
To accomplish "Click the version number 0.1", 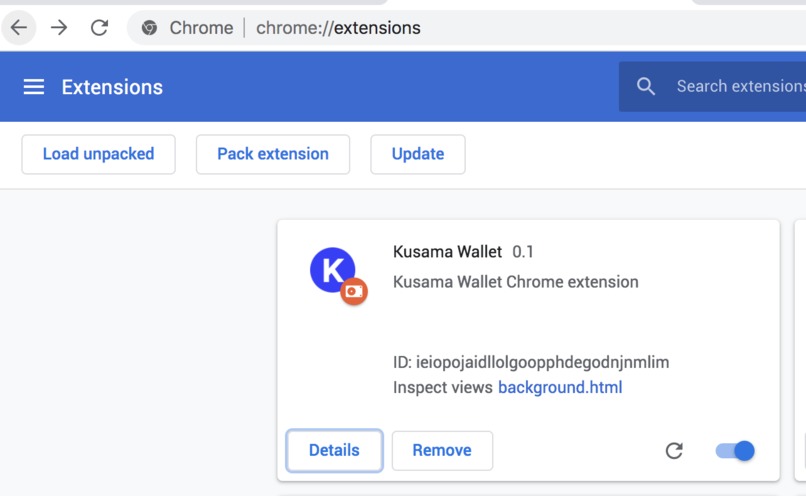I will coord(523,251).
